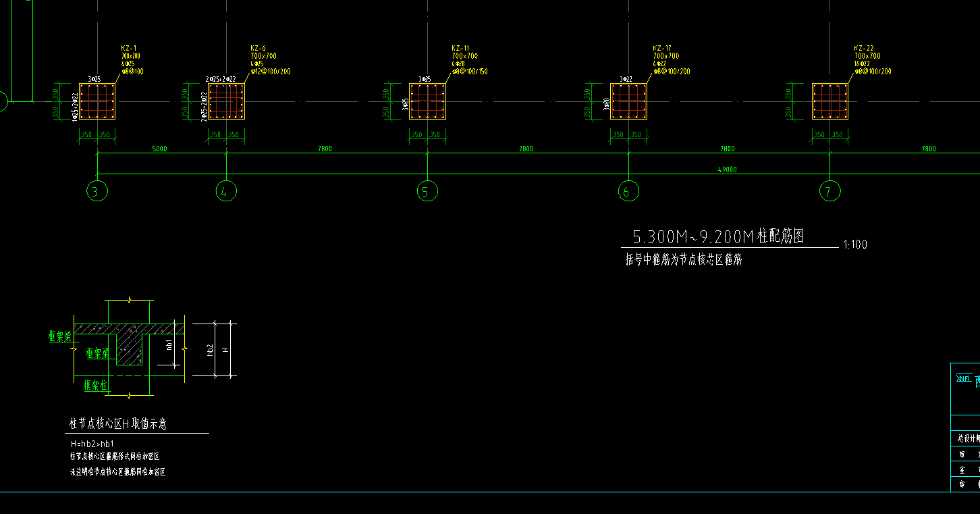Image resolution: width=980 pixels, height=514 pixels.
Task: Select grid axis bubble 4
Action: coord(226,192)
